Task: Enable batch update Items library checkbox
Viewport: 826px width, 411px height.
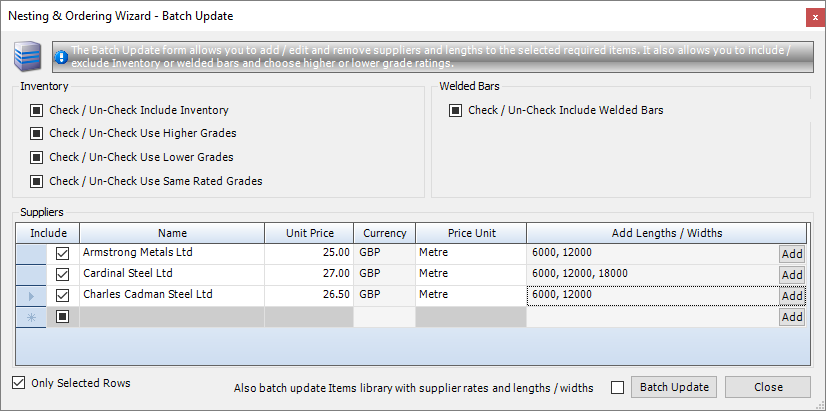Action: point(617,388)
